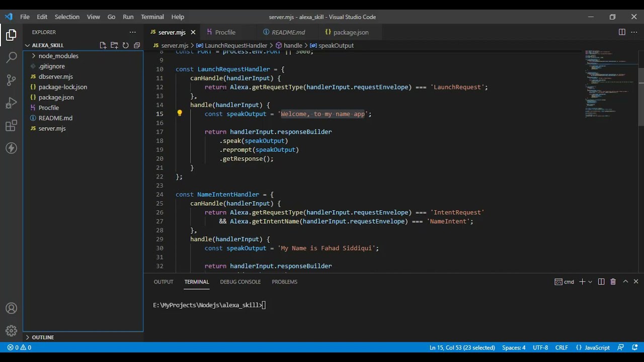Screen dimensions: 644x362
Task: Maximize the terminal panel size
Action: click(625, 282)
